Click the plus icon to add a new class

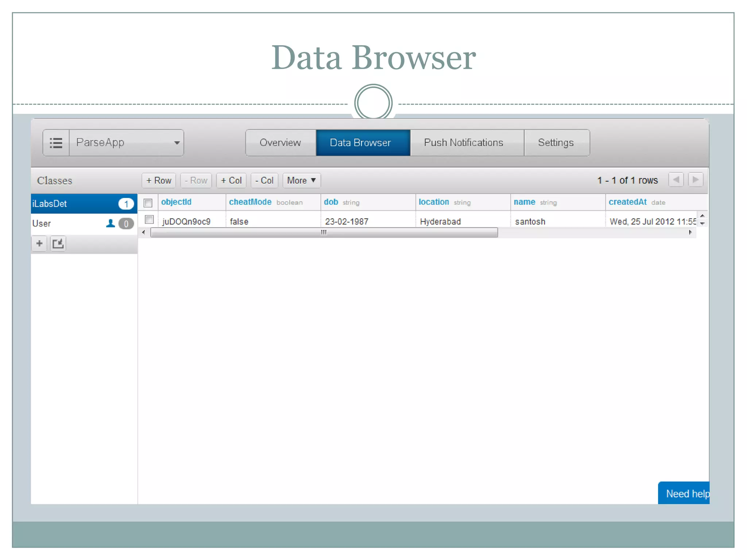(x=39, y=244)
